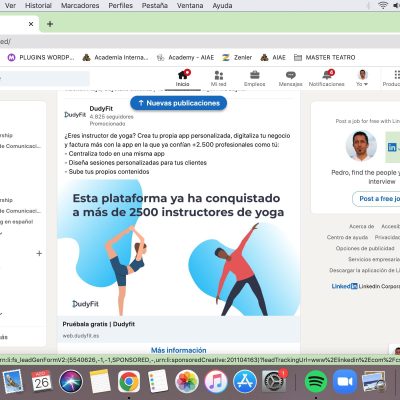This screenshot has width=400, height=400.
Task: Open the Ver menu
Action: click(x=10, y=6)
